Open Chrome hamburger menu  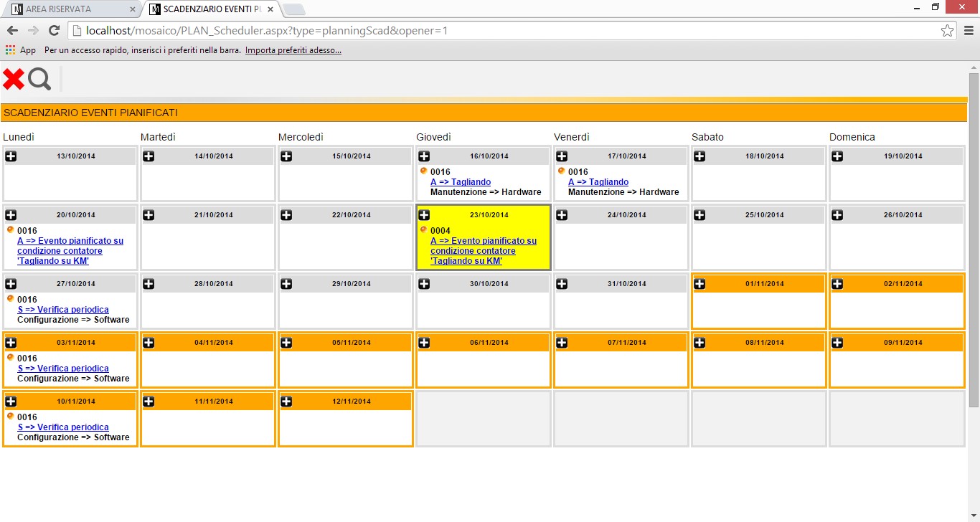[969, 30]
